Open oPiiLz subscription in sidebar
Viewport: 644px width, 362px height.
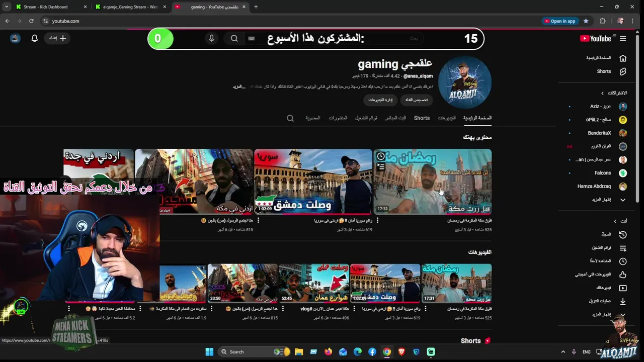click(x=605, y=120)
